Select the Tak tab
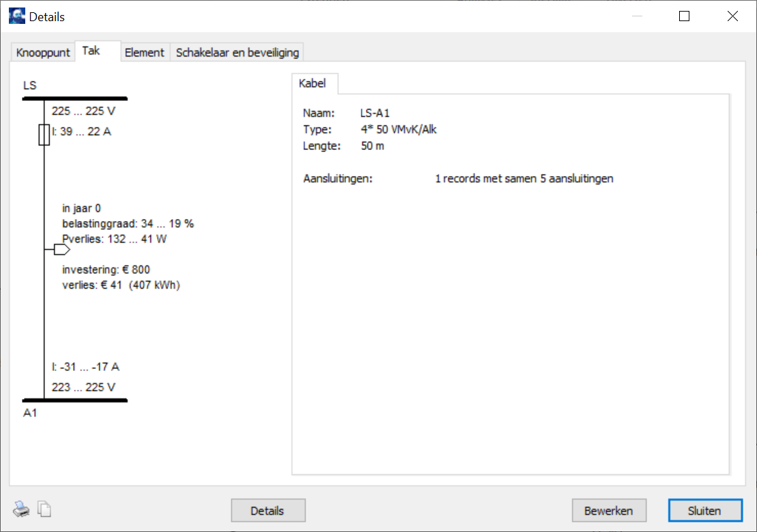This screenshot has height=532, width=757. click(91, 51)
